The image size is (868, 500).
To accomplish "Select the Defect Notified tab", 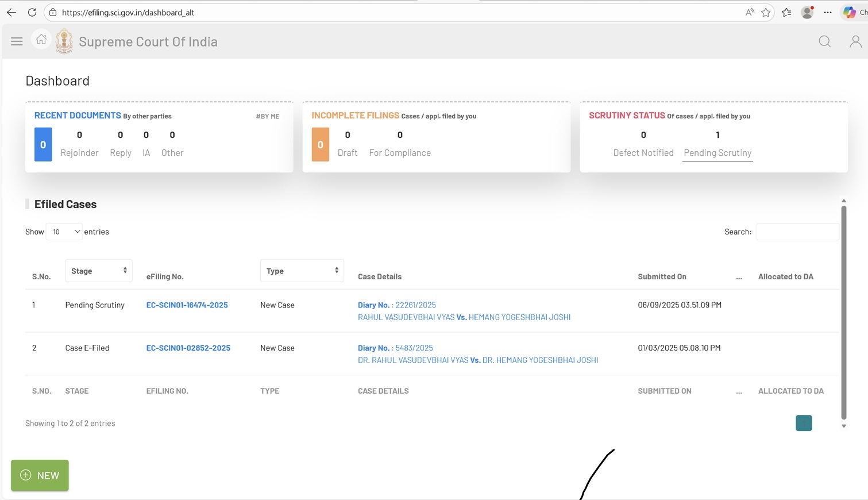I will pyautogui.click(x=643, y=153).
